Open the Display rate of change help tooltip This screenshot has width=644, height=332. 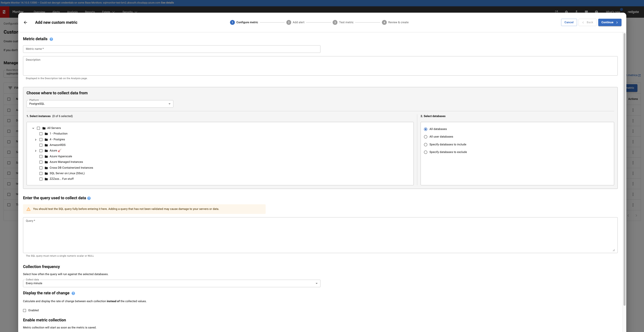73,293
